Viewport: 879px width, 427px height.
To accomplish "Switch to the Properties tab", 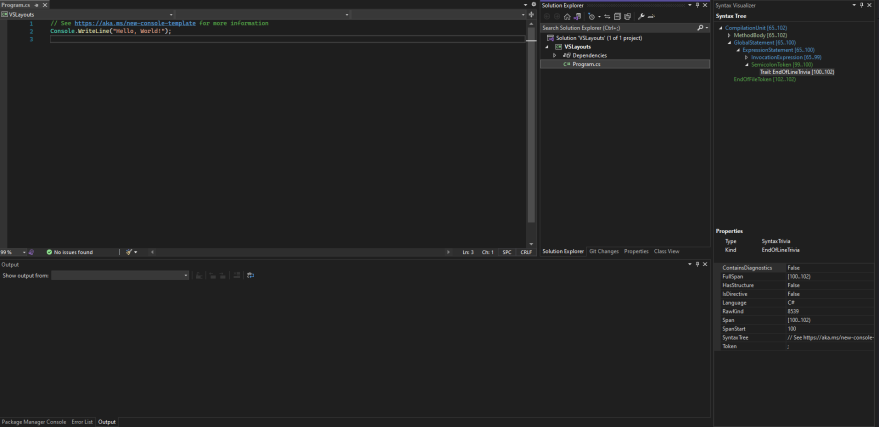I will (x=636, y=252).
